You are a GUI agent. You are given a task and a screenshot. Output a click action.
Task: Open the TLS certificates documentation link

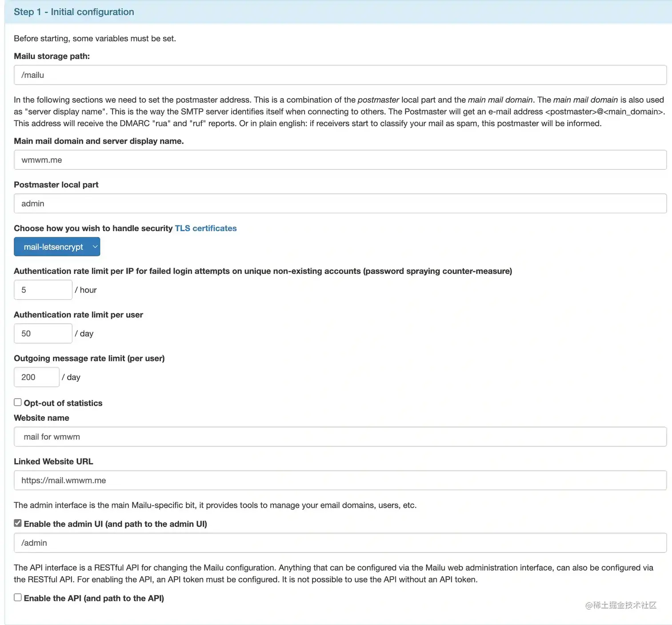click(206, 228)
